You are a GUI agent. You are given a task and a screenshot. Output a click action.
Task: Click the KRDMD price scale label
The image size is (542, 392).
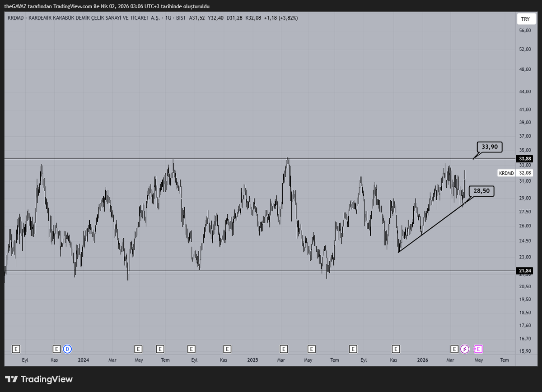point(506,173)
